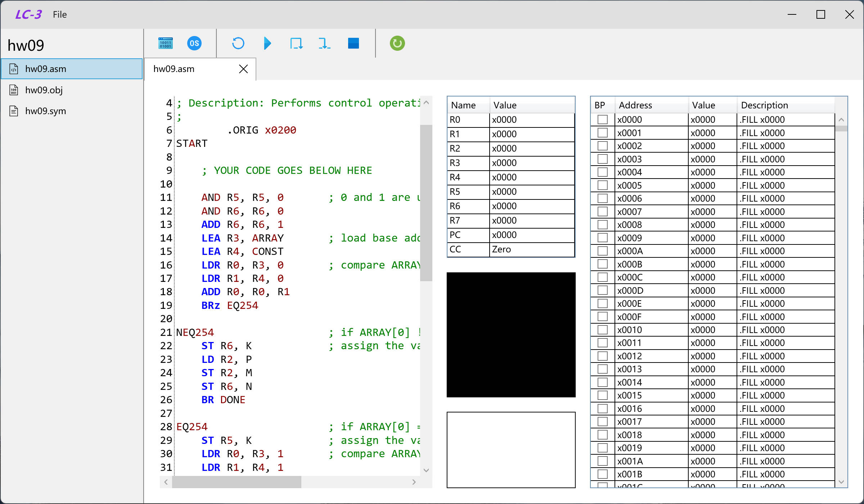Image resolution: width=864 pixels, height=504 pixels.
Task: Click code editor scroll-up arrow
Action: click(426, 103)
